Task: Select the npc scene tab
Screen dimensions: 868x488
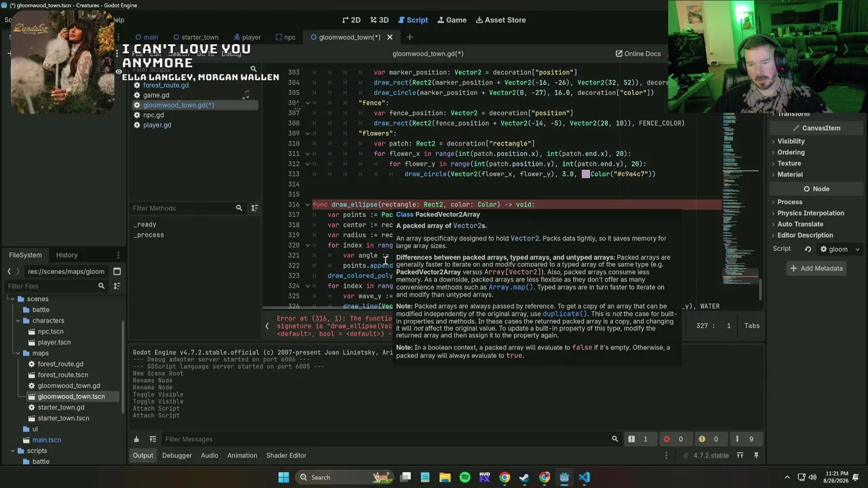Action: coord(285,37)
